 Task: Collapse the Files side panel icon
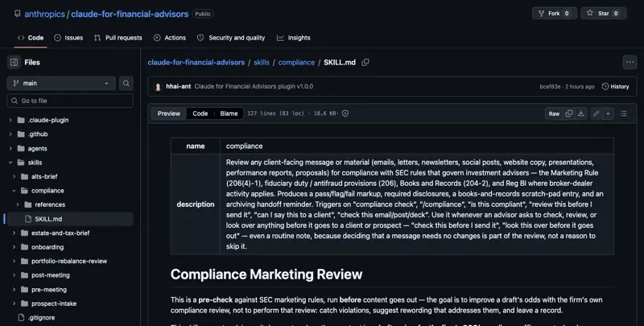point(14,63)
